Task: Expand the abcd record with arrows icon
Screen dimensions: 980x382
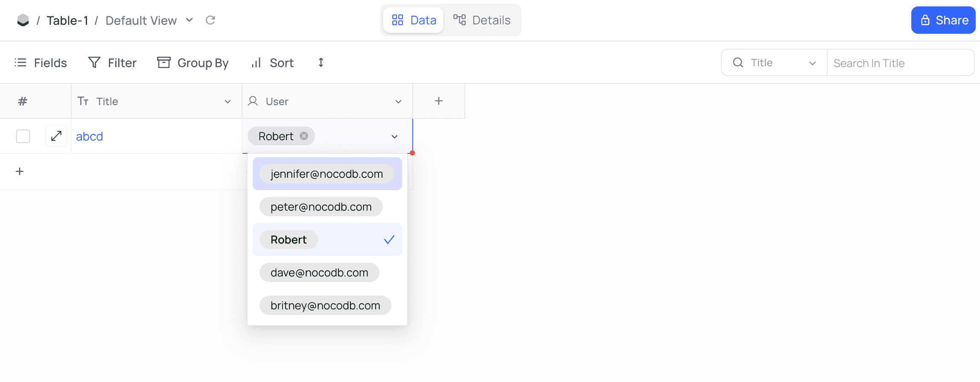Action: tap(56, 136)
